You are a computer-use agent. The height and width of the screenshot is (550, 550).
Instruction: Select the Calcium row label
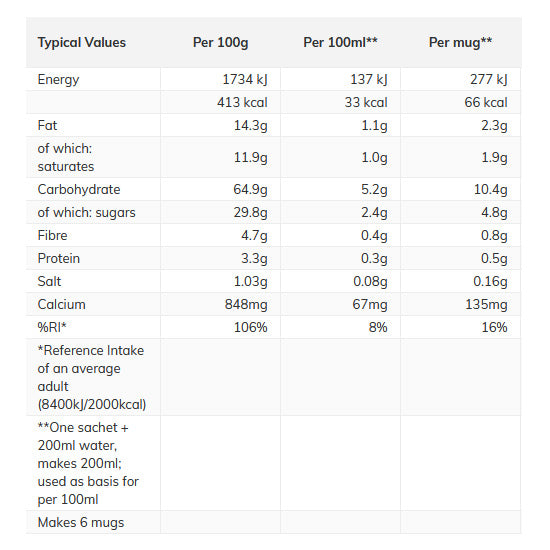61,304
